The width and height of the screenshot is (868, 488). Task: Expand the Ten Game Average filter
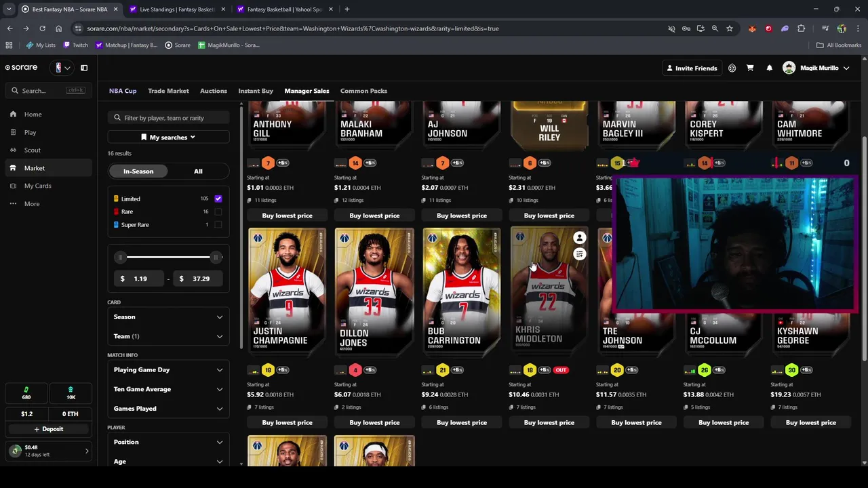click(x=168, y=389)
